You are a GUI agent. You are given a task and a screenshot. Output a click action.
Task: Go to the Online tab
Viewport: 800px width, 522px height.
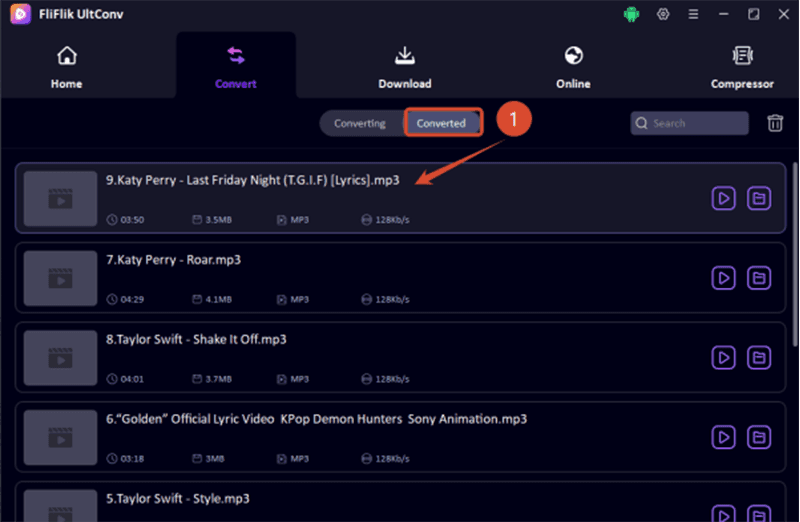point(573,67)
